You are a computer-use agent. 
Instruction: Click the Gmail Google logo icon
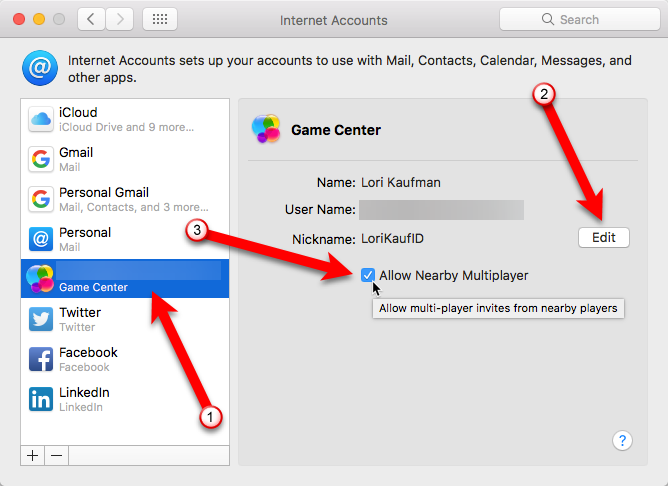click(41, 159)
